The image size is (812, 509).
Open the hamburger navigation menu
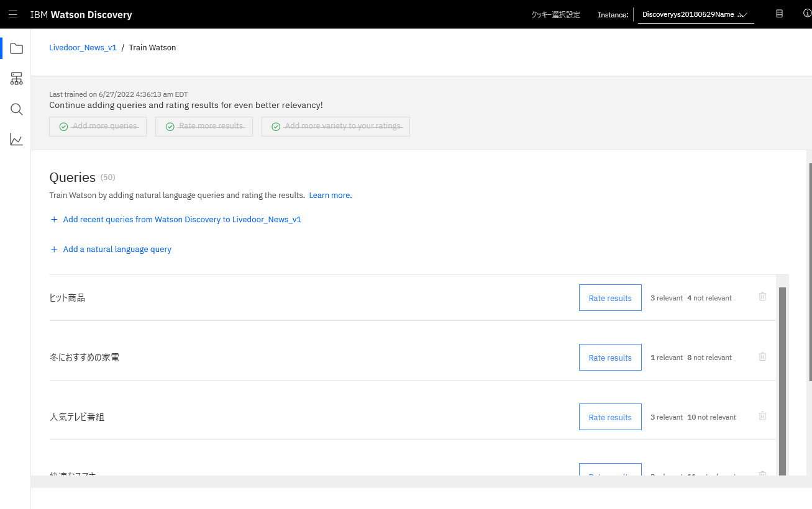(13, 14)
